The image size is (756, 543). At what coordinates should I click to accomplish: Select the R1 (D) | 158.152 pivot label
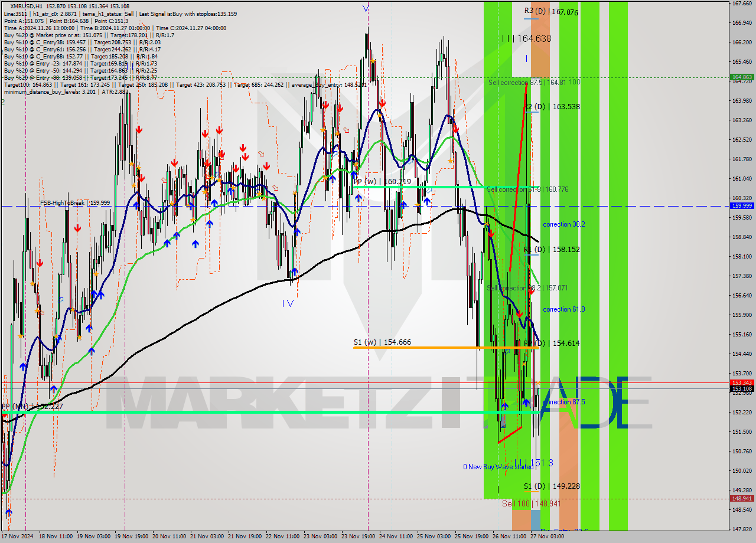click(x=552, y=250)
